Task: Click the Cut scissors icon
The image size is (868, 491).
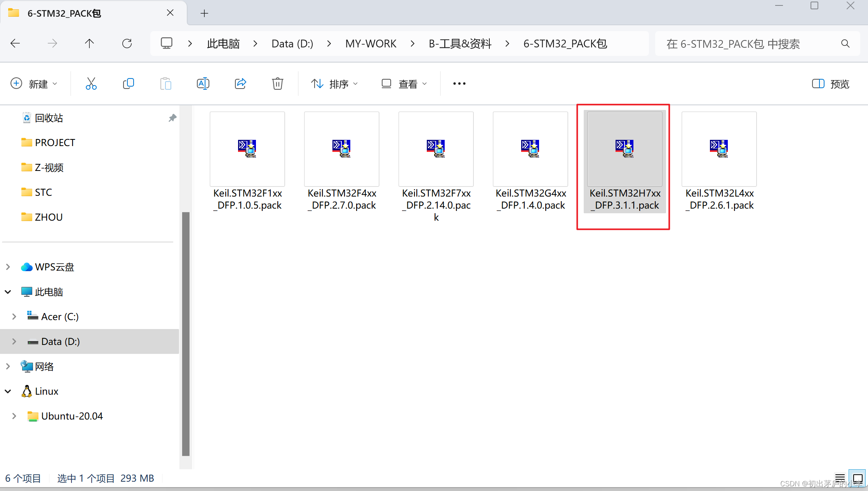Action: (x=91, y=84)
